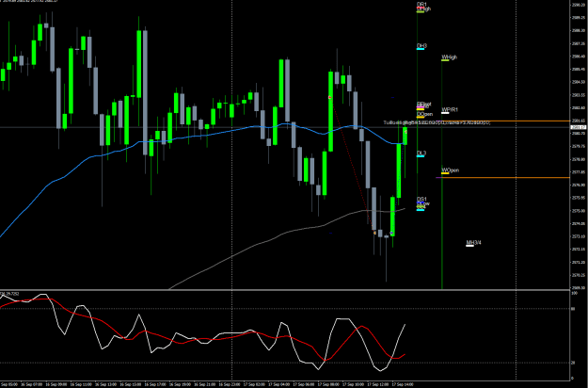Select the WHigh weekly high label
This screenshot has width=588, height=388.
pyautogui.click(x=450, y=57)
